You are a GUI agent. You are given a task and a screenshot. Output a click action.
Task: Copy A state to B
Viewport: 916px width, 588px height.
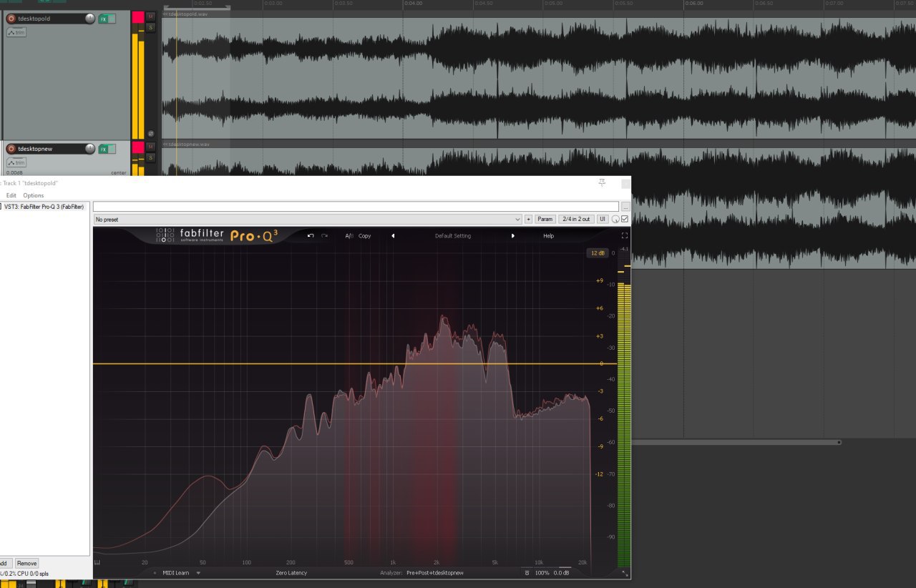pos(364,235)
